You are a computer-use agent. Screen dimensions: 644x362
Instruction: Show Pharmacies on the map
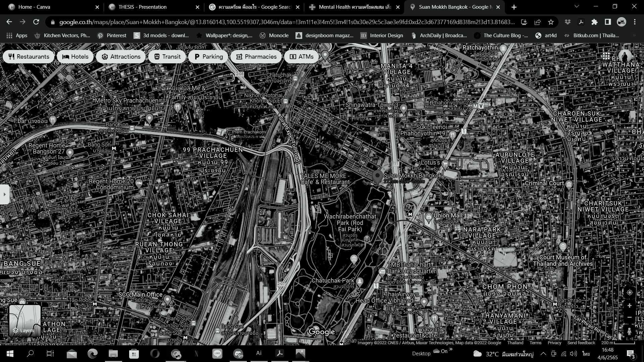tap(256, 57)
